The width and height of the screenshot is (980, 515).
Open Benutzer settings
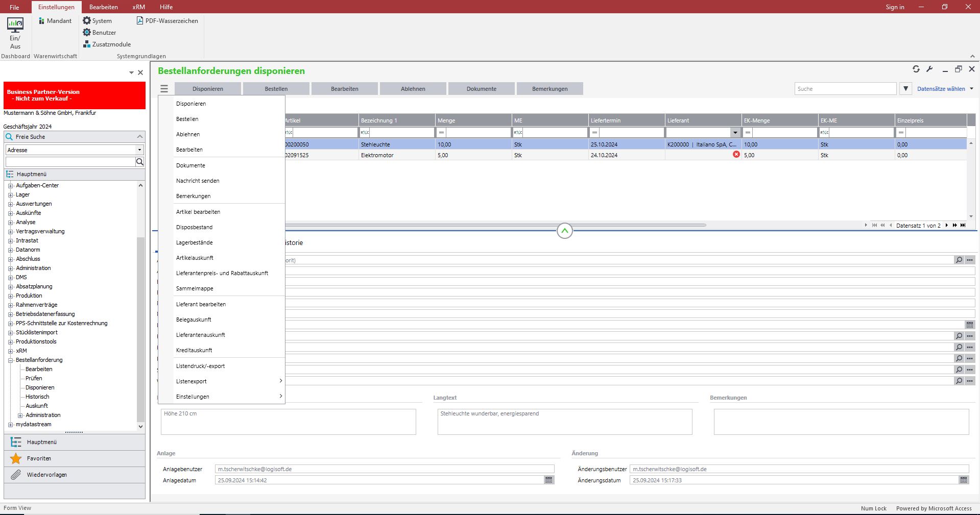(x=100, y=33)
